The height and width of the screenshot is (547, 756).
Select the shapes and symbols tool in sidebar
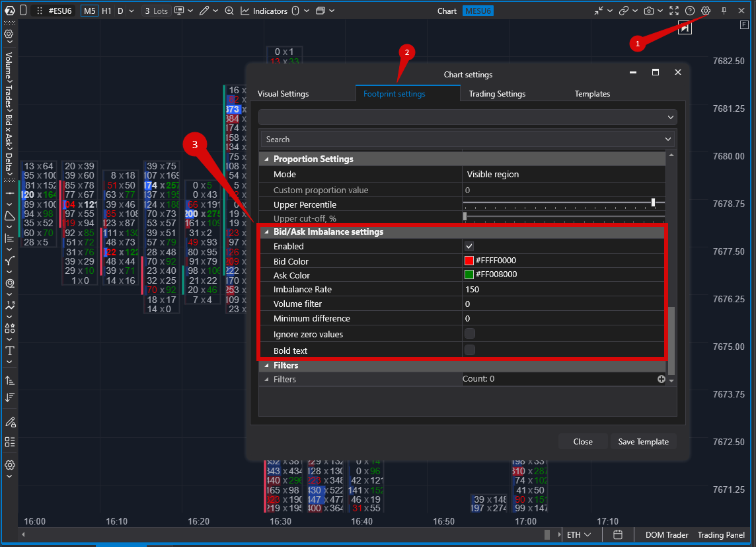click(x=10, y=329)
